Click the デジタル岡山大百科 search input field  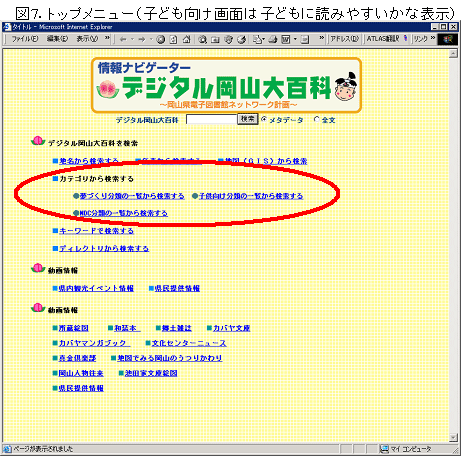tap(211, 119)
